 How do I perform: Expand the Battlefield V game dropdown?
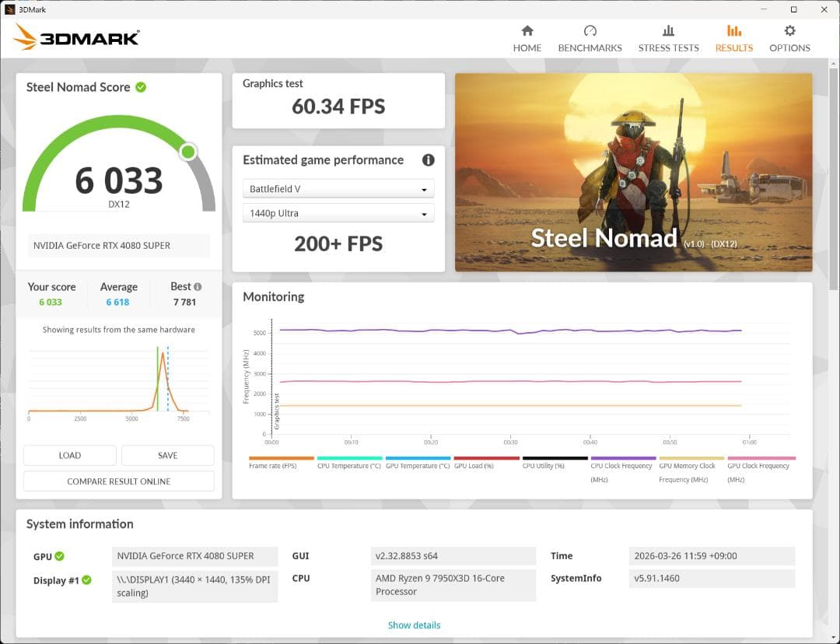338,188
